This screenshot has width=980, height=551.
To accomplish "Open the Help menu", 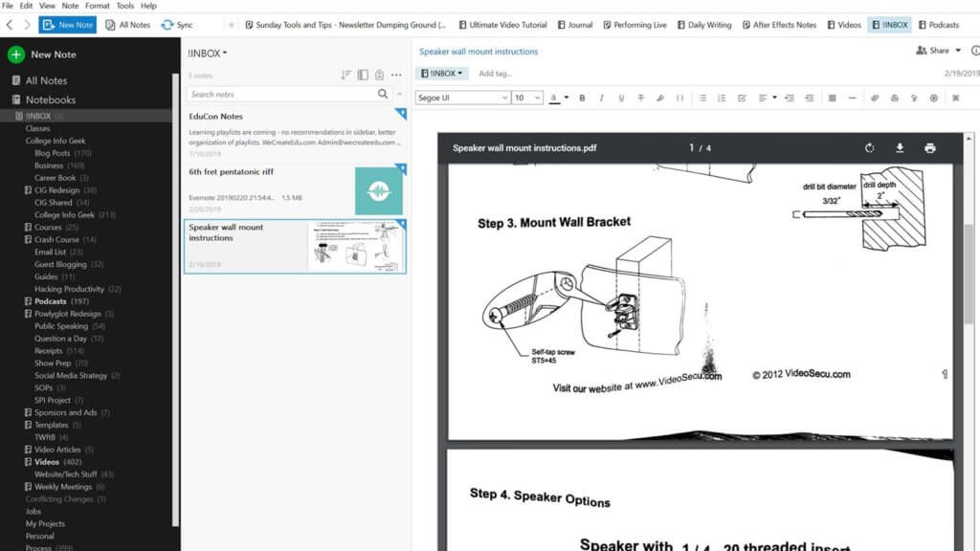I will click(x=148, y=6).
